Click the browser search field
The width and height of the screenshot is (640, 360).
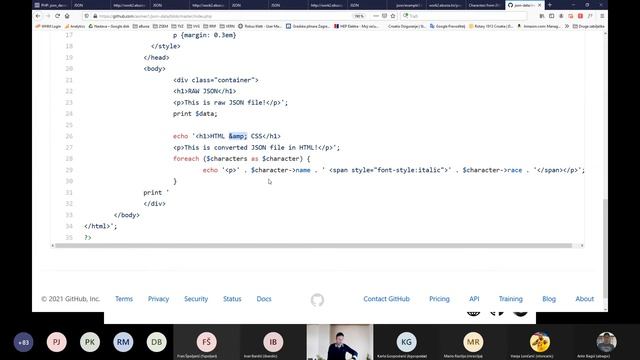tap(465, 16)
